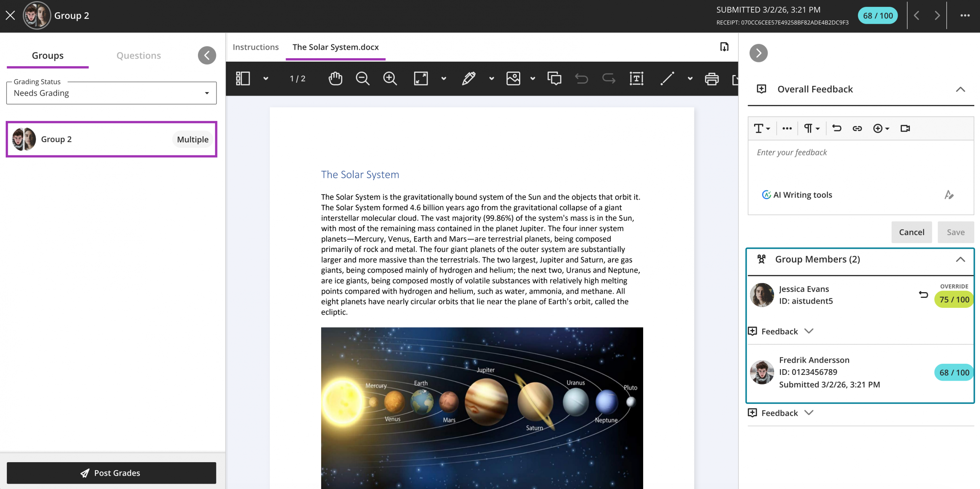Switch to the Questions tab
The image size is (980, 489).
coord(139,56)
